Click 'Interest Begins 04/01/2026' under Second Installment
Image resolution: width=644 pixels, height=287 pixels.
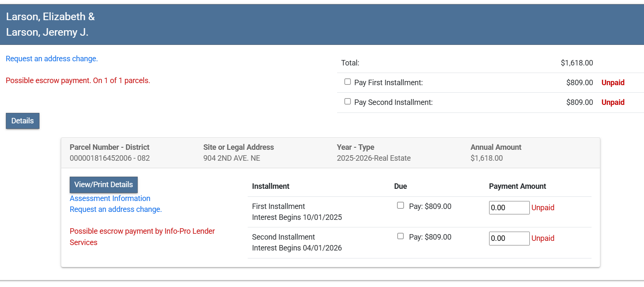coord(297,248)
